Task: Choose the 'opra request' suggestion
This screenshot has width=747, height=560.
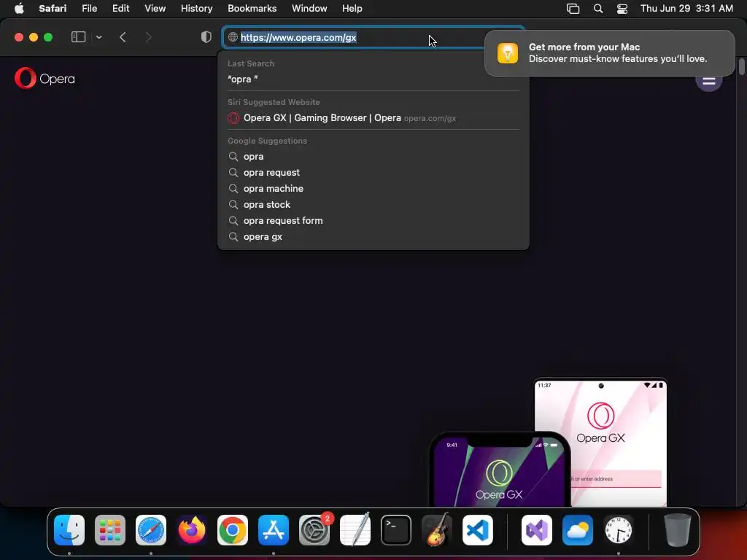Action: [373, 172]
